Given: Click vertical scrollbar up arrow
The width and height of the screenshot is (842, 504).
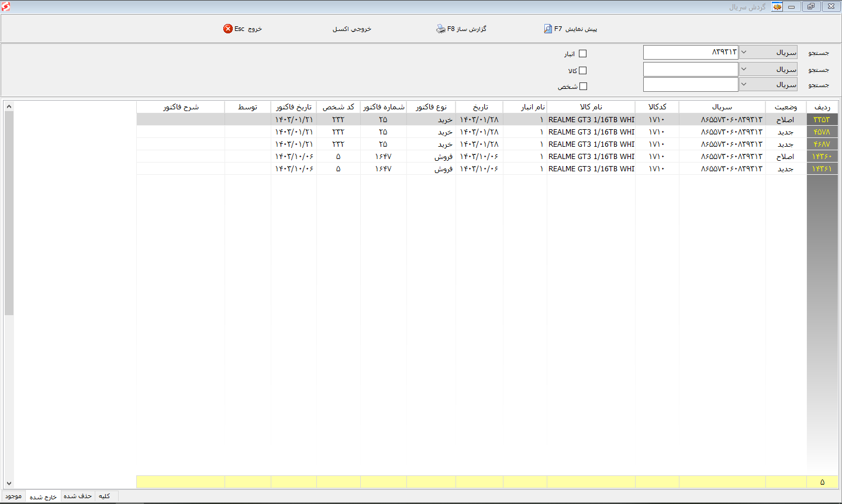Looking at the screenshot, I should 9,106.
